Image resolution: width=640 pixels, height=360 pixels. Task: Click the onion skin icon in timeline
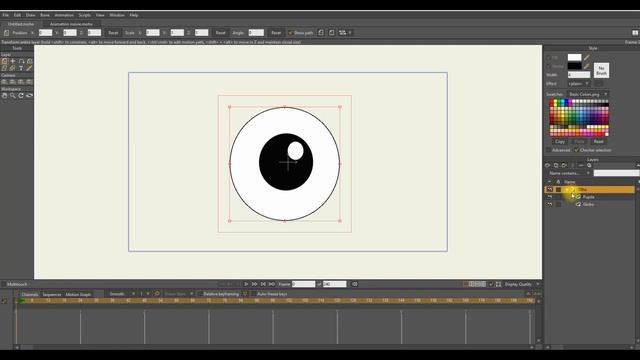pyautogui.click(x=157, y=294)
